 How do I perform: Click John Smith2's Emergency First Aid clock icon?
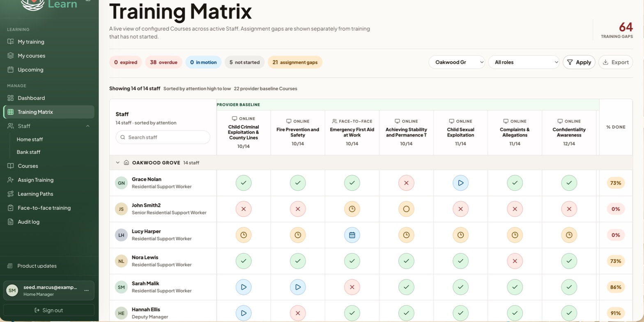pyautogui.click(x=352, y=209)
